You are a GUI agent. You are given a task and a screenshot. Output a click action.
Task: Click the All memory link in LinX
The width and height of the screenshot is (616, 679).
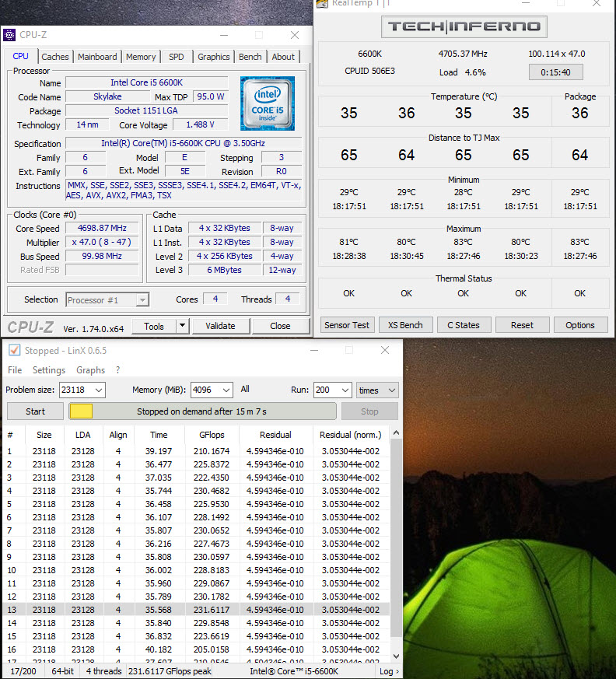coord(245,389)
